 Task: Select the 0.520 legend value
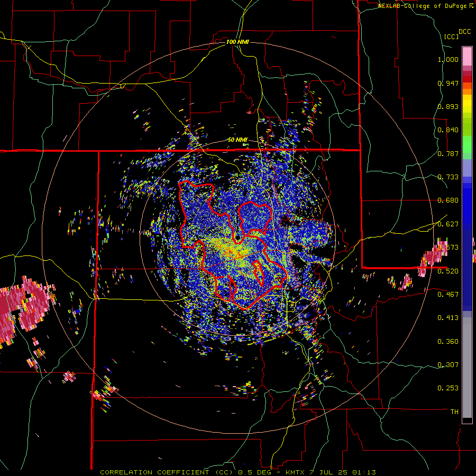click(x=448, y=271)
